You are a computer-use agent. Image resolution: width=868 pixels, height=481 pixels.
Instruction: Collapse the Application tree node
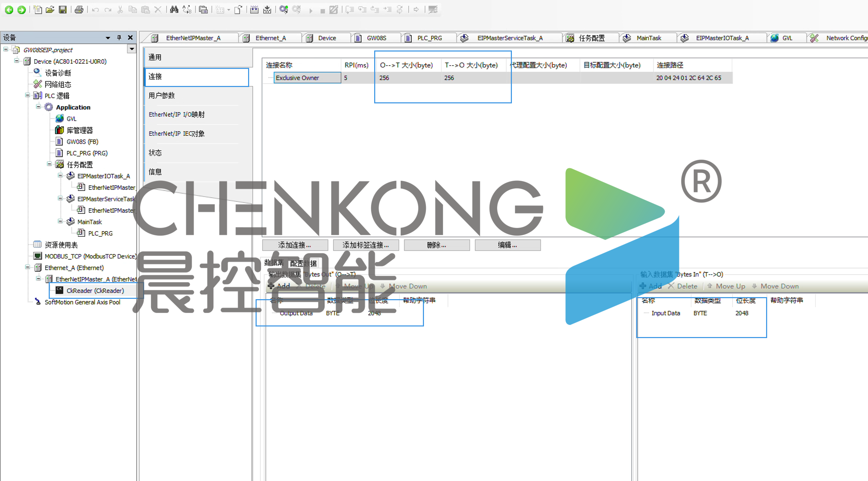pyautogui.click(x=39, y=107)
